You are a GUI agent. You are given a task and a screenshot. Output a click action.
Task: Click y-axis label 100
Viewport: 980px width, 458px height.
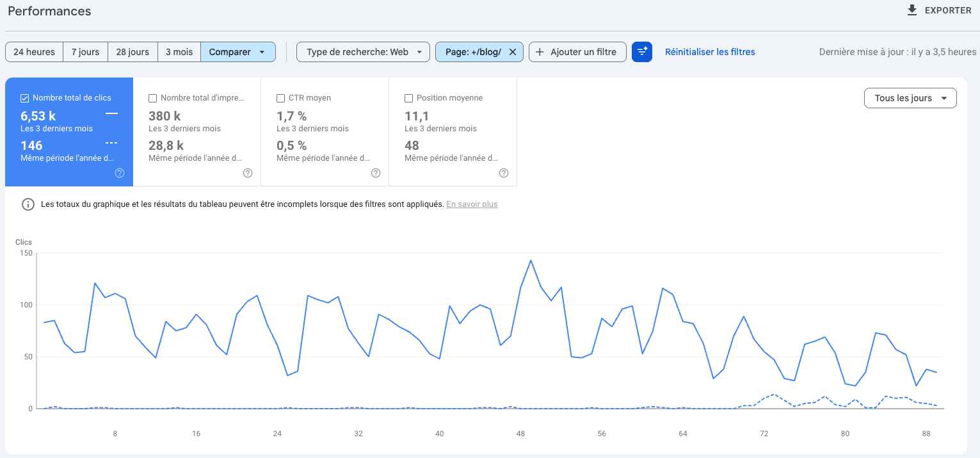coord(26,305)
